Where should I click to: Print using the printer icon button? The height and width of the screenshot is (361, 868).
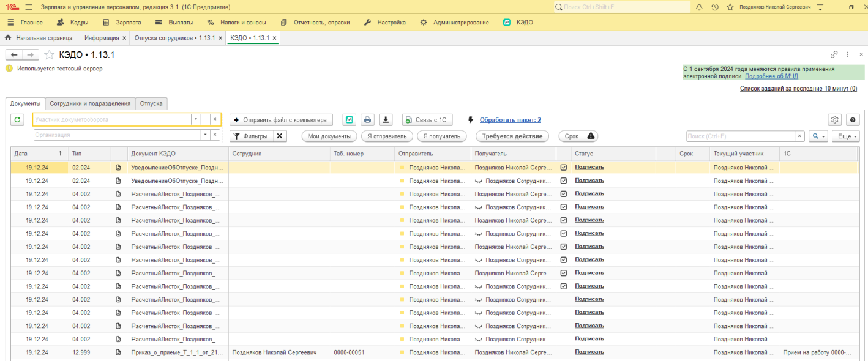[x=367, y=120]
